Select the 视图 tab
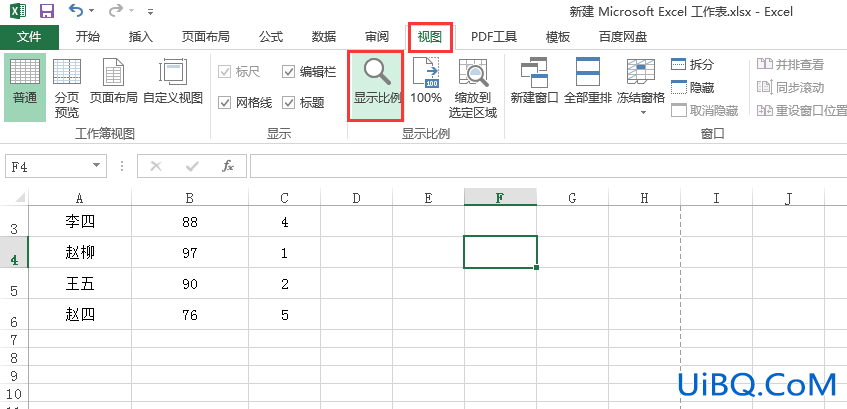Viewport: 847px width, 409px height. point(430,37)
